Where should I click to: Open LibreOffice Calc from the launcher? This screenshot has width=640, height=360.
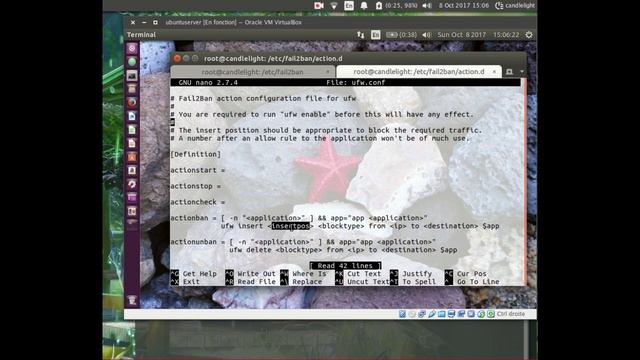click(132, 130)
